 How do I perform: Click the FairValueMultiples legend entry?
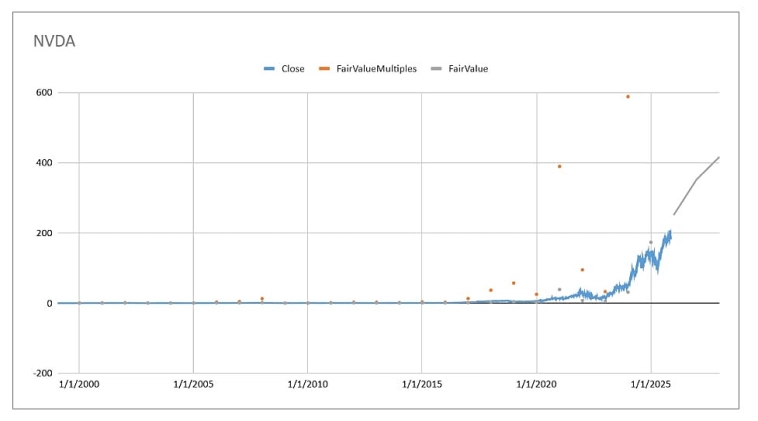[367, 69]
